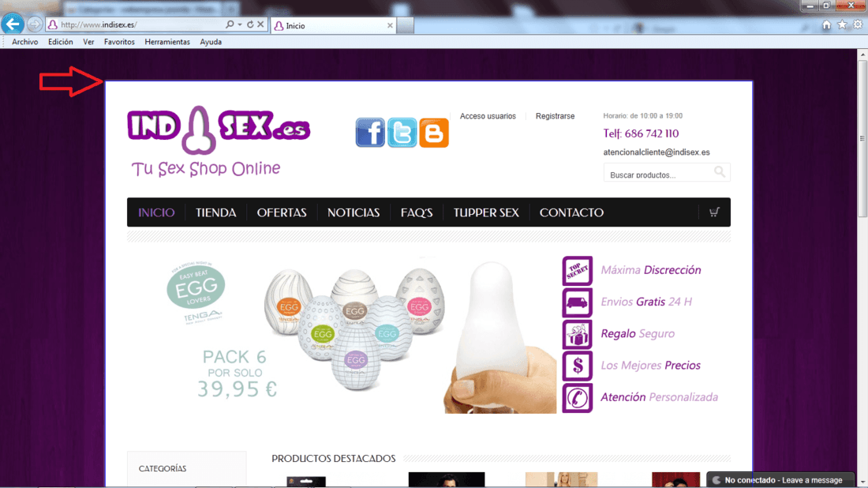
Task: Click the browser forward arrow button
Action: pyautogui.click(x=34, y=24)
